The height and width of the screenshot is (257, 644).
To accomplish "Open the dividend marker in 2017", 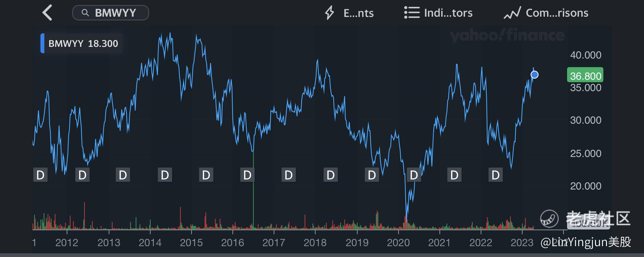I will [x=289, y=175].
